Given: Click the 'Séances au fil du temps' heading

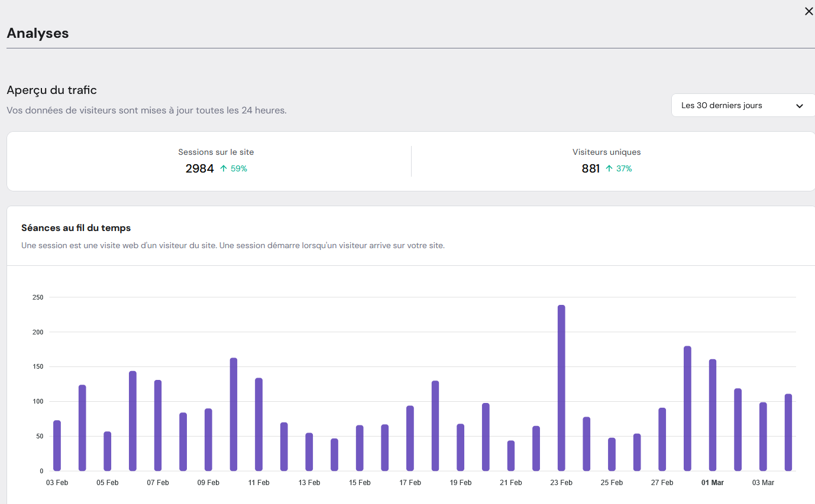Looking at the screenshot, I should tap(76, 228).
